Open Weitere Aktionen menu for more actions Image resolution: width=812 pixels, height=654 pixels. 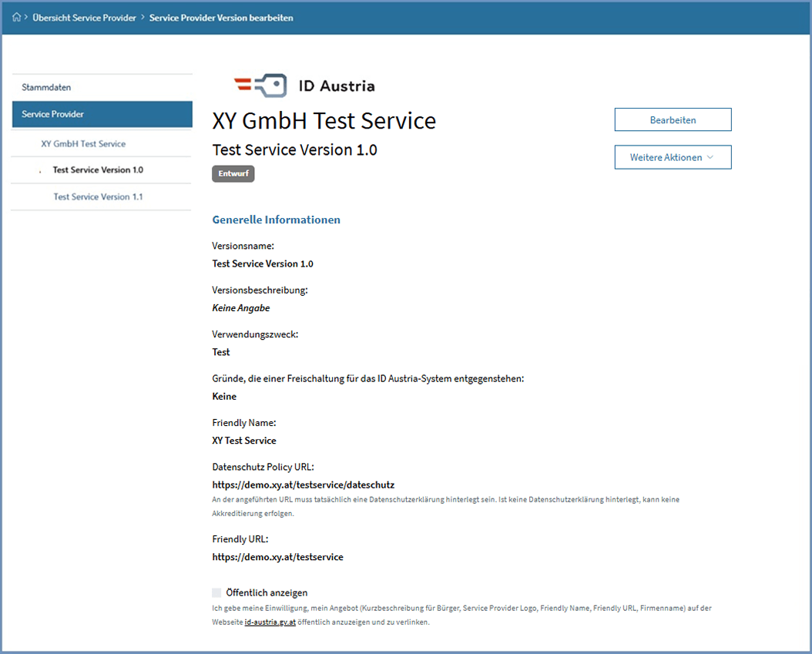(673, 156)
